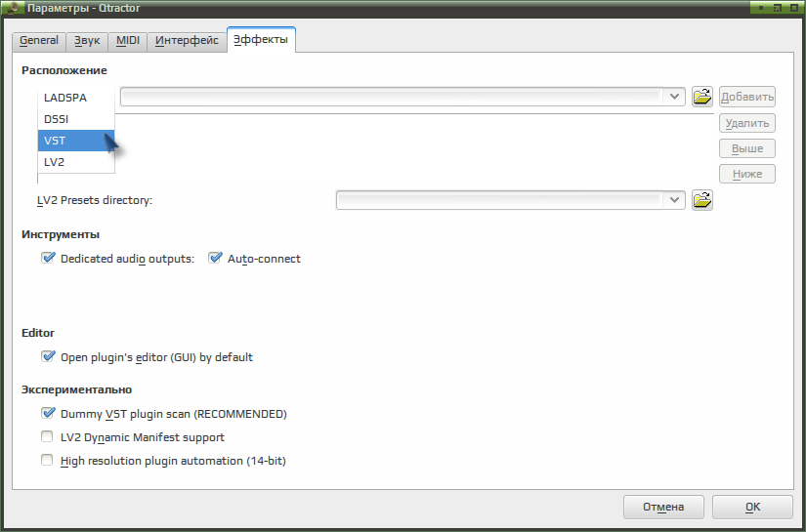Enable LV2 Dynamic Manifest support
Viewport: 806px width, 532px height.
coord(47,436)
